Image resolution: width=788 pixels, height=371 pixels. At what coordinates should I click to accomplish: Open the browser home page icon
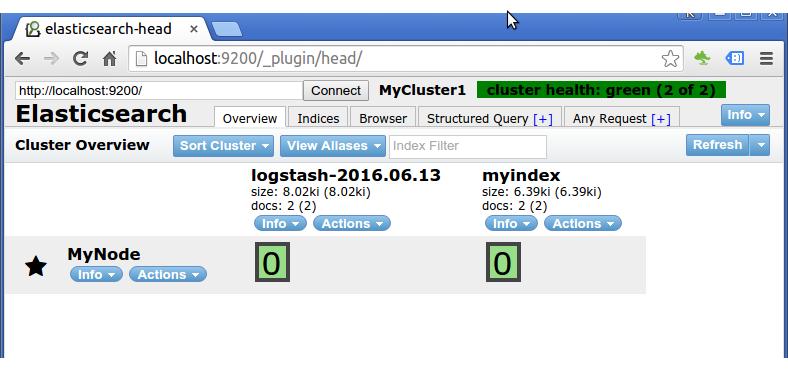point(109,59)
